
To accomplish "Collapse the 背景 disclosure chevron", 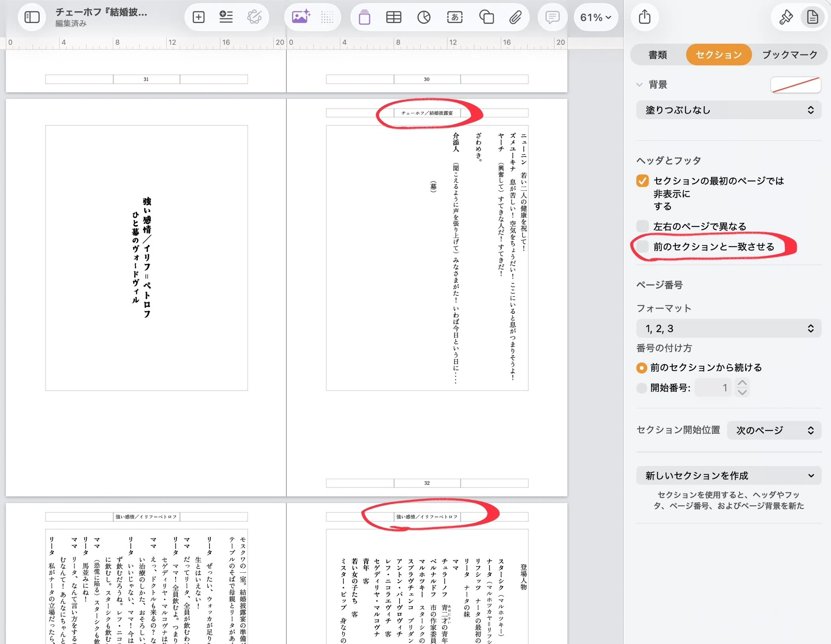I will tap(639, 84).
